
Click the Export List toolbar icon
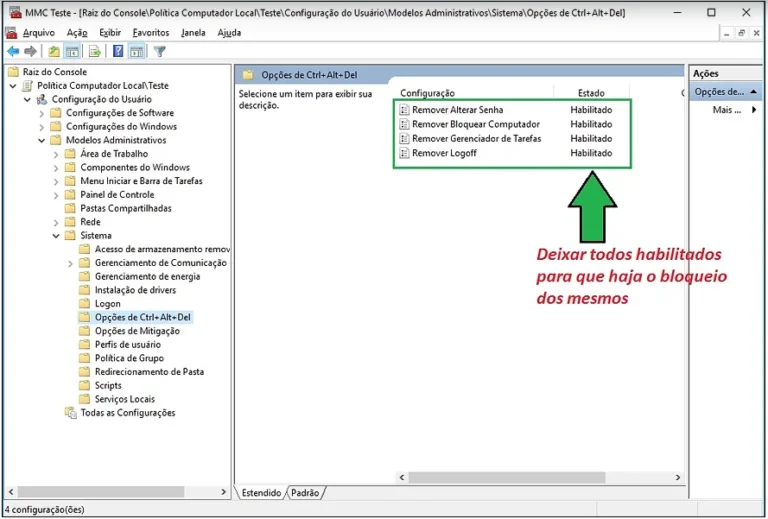click(95, 51)
